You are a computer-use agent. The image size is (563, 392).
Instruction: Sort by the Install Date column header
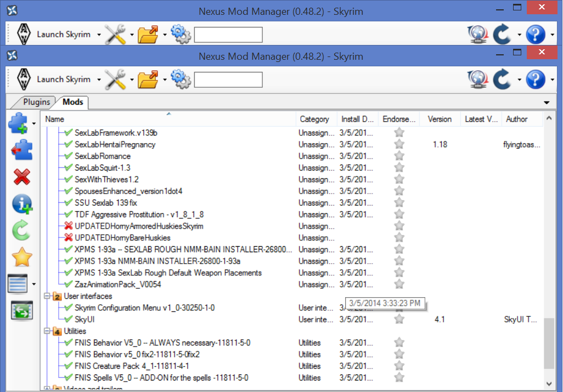pyautogui.click(x=358, y=119)
